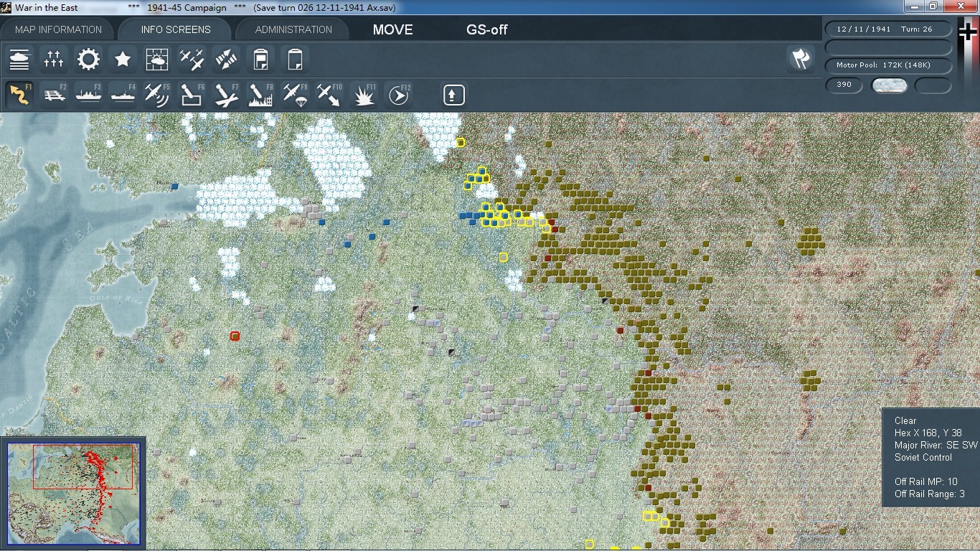Open the order of battle tank icon
The image size is (980, 551).
(19, 60)
